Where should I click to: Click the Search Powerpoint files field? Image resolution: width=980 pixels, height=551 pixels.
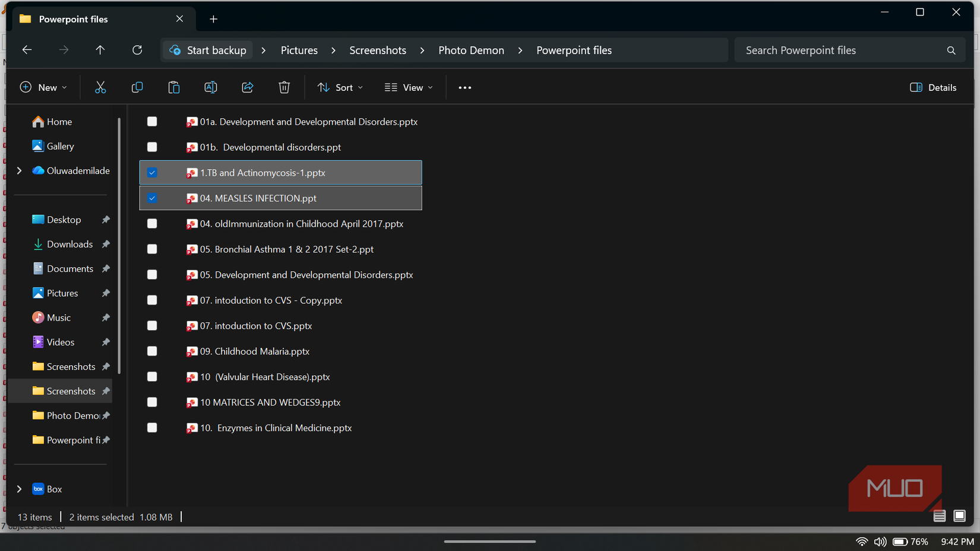point(850,50)
